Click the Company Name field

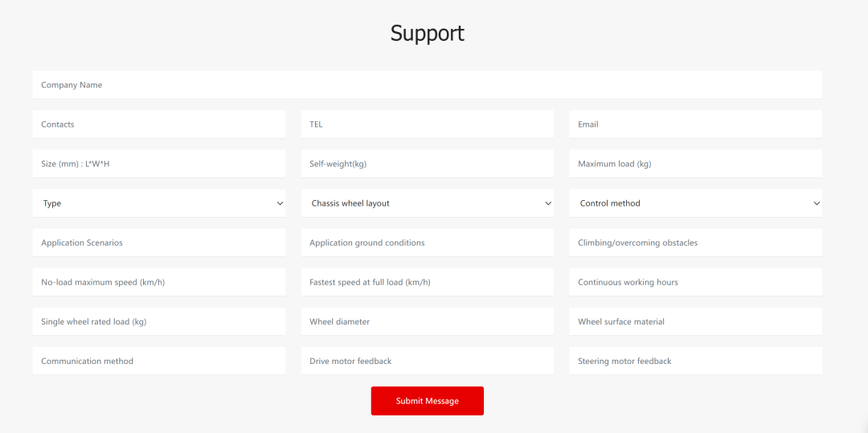[x=427, y=84]
